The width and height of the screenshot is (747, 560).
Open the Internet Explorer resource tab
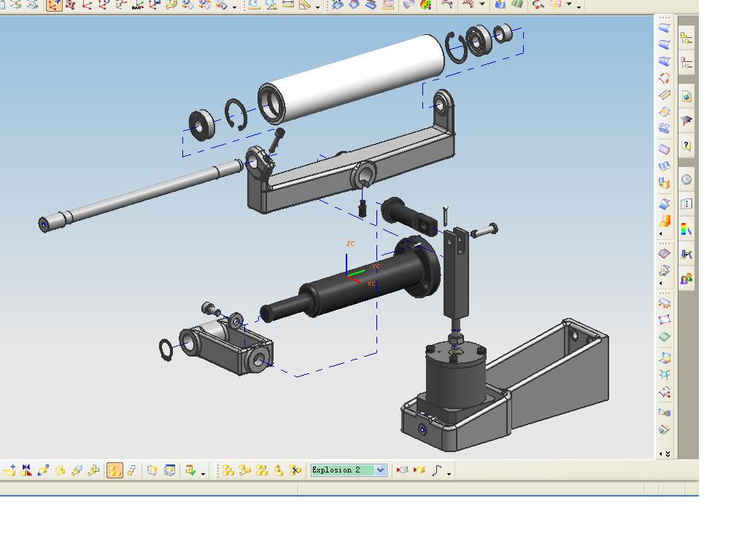pyautogui.click(x=686, y=97)
